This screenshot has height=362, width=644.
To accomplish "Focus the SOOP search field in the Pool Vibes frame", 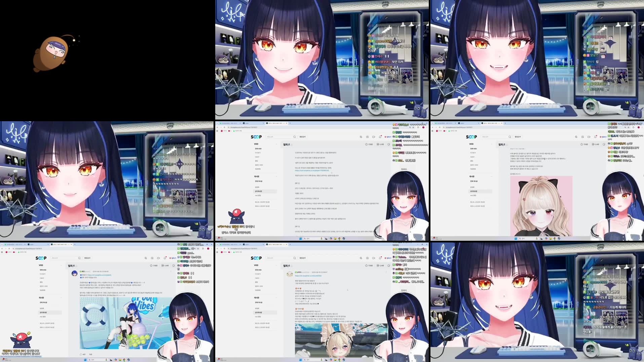I will point(64,258).
